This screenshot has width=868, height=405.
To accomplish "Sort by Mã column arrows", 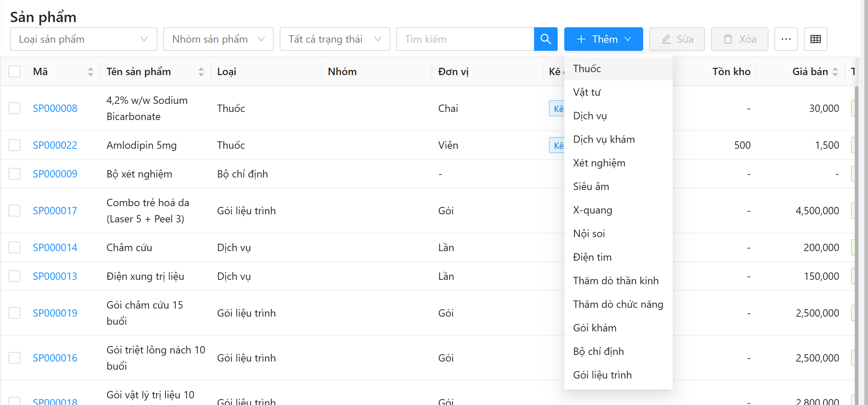I will [91, 72].
